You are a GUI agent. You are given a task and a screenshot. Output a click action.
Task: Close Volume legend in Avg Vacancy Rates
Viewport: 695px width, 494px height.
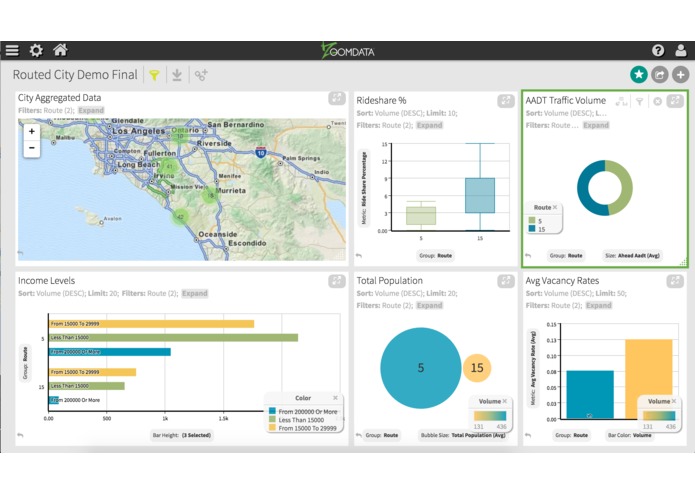pos(674,401)
